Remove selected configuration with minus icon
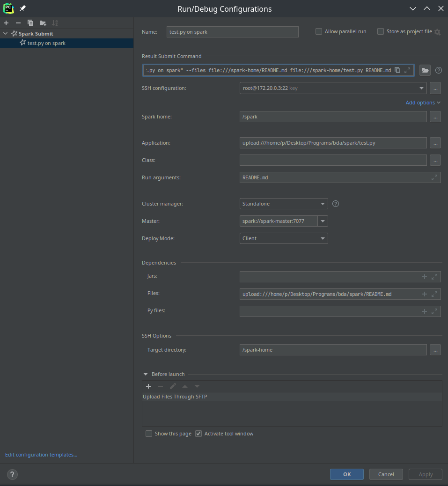Screen dimensions: 448x486 18,23
